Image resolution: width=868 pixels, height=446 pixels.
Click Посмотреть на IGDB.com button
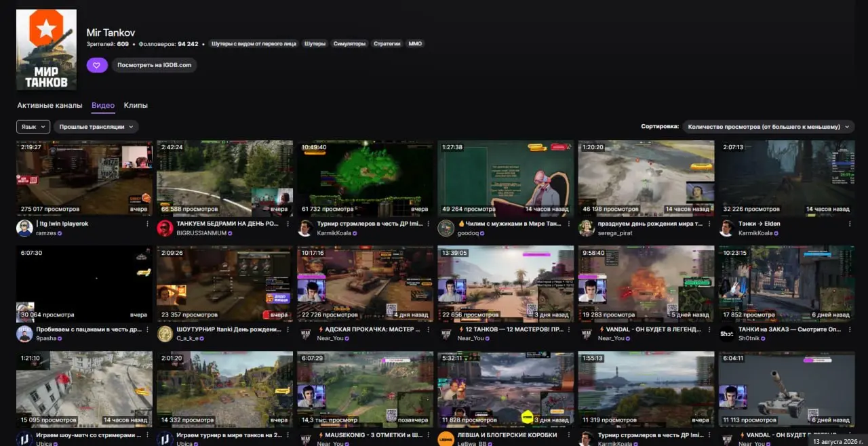point(155,65)
